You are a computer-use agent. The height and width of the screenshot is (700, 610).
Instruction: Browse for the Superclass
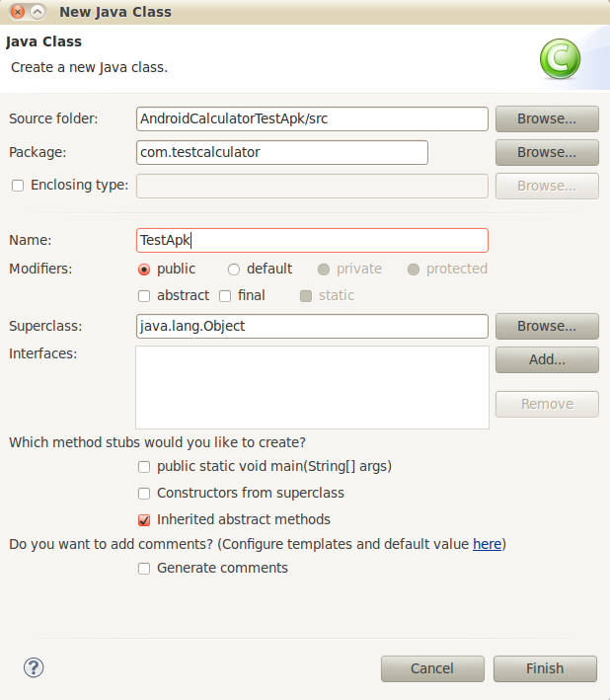(547, 326)
